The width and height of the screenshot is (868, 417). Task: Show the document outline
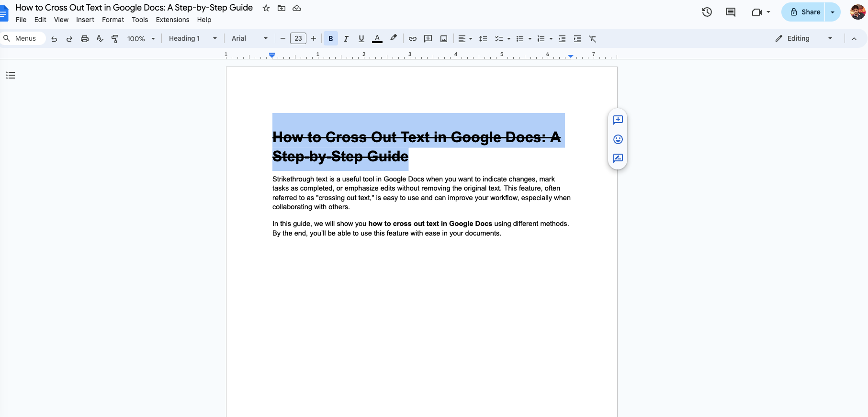tap(11, 75)
